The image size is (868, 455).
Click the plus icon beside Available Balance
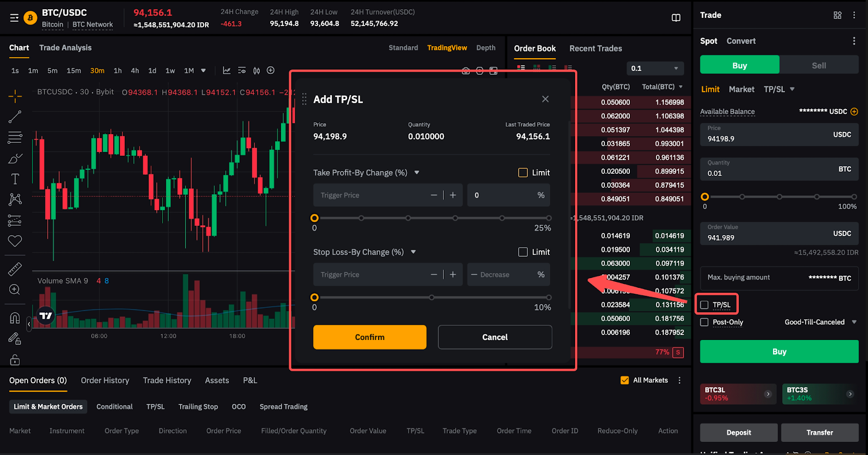[854, 111]
